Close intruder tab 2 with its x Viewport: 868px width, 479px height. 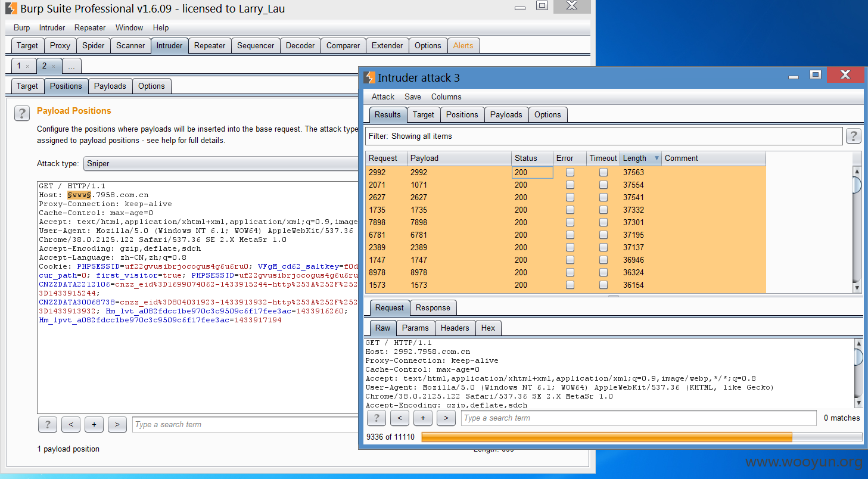coord(53,66)
